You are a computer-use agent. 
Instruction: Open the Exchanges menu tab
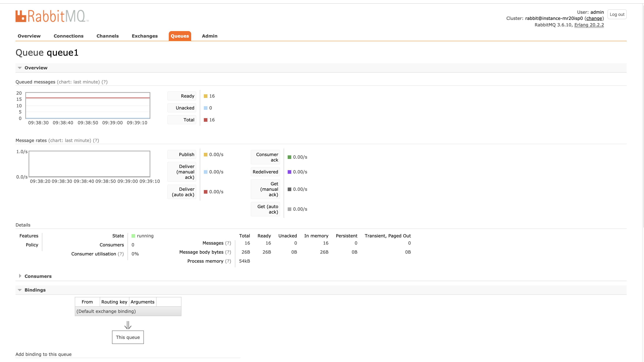145,36
